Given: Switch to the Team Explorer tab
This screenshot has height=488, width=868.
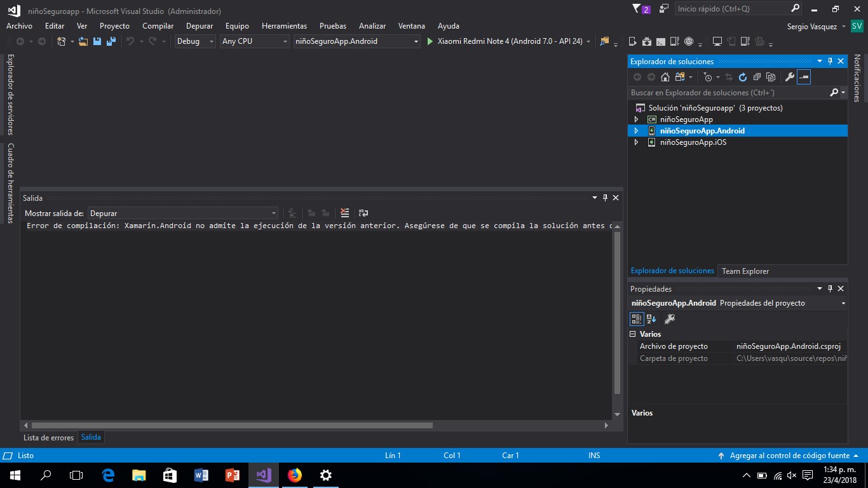Looking at the screenshot, I should pyautogui.click(x=745, y=271).
